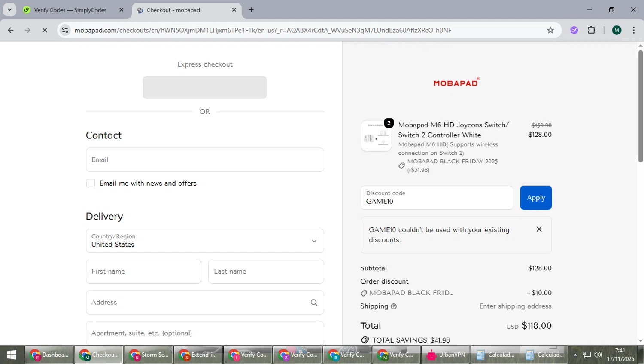Close the Verify Codes — SimplyCodes tab
The height and width of the screenshot is (364, 644).
[122, 10]
